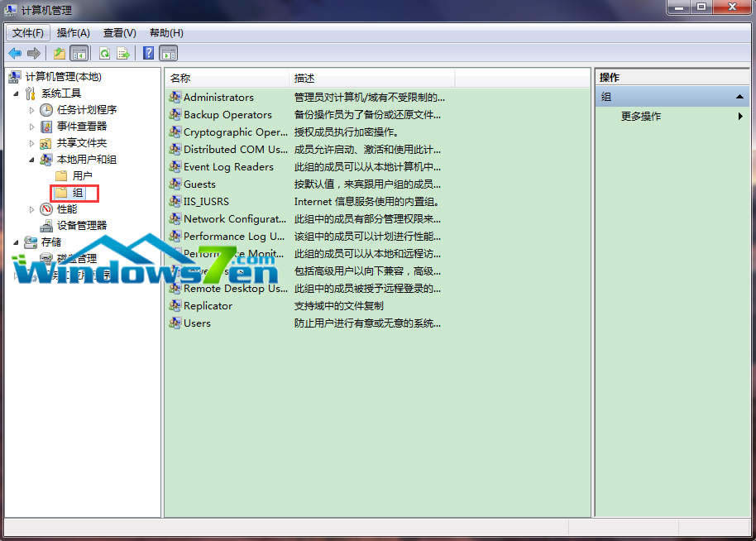The image size is (756, 541).
Task: Click the export list icon
Action: (x=124, y=53)
